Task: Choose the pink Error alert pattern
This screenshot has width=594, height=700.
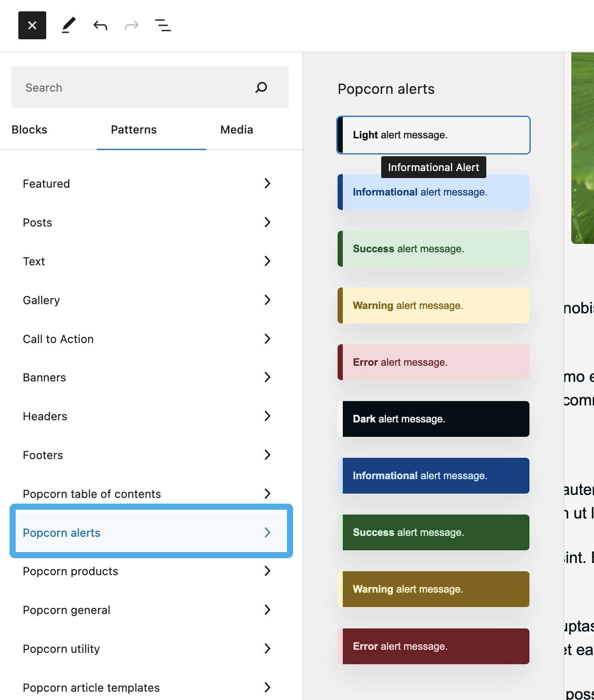Action: coord(434,362)
